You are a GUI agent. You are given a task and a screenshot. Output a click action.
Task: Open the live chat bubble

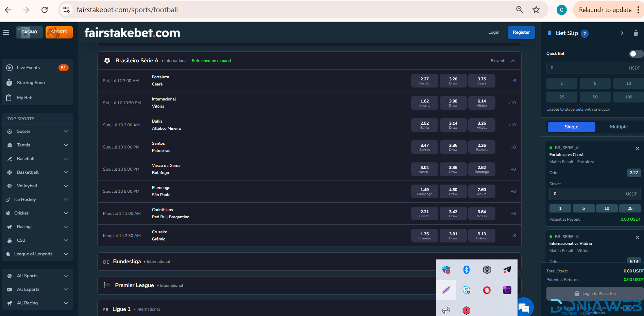524,307
